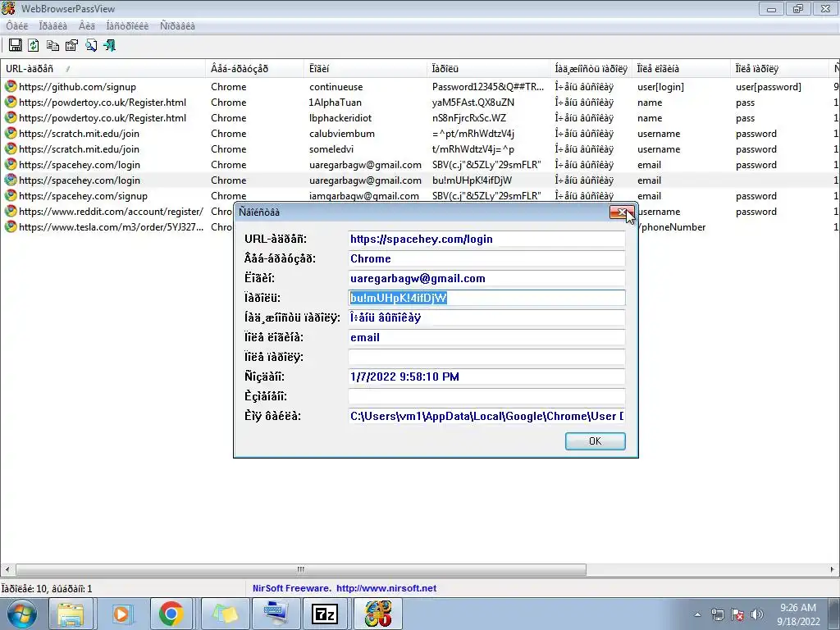
Task: Click the Save (floppy disk) toolbar icon
Action: point(15,46)
